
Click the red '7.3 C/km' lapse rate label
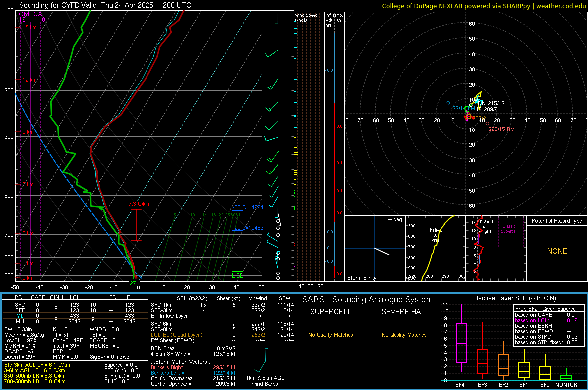tap(139, 204)
